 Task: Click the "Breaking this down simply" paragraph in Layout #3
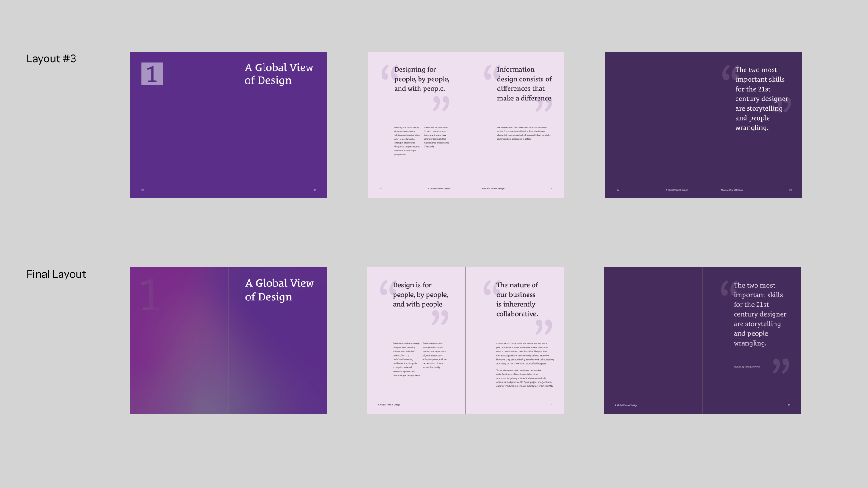[x=407, y=141]
